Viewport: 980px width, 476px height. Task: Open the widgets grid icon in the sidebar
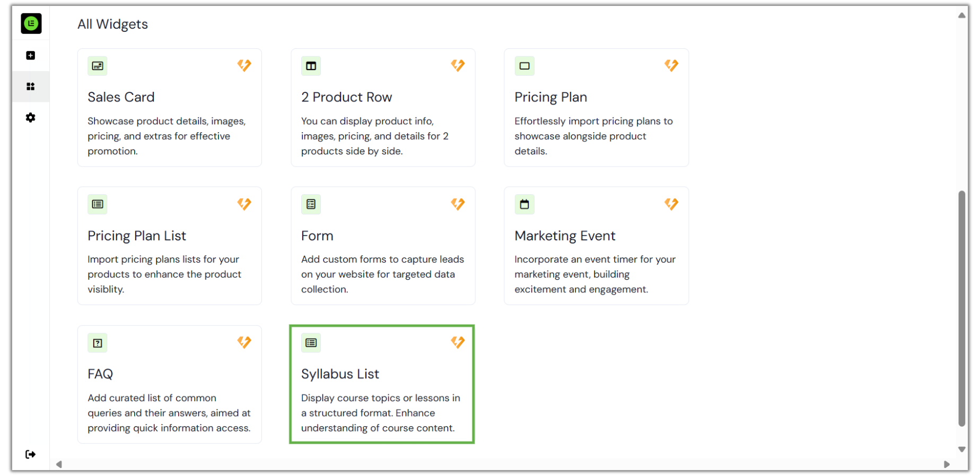(x=31, y=86)
